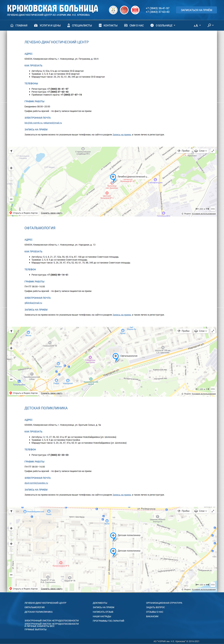224x644 pixels.
Task: Open the footer 'Документы' link
Action: [100, 603]
